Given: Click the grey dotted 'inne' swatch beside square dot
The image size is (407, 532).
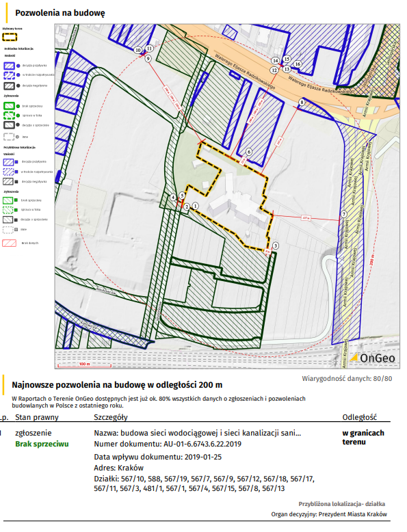Looking at the screenshot, I should 8,230.
